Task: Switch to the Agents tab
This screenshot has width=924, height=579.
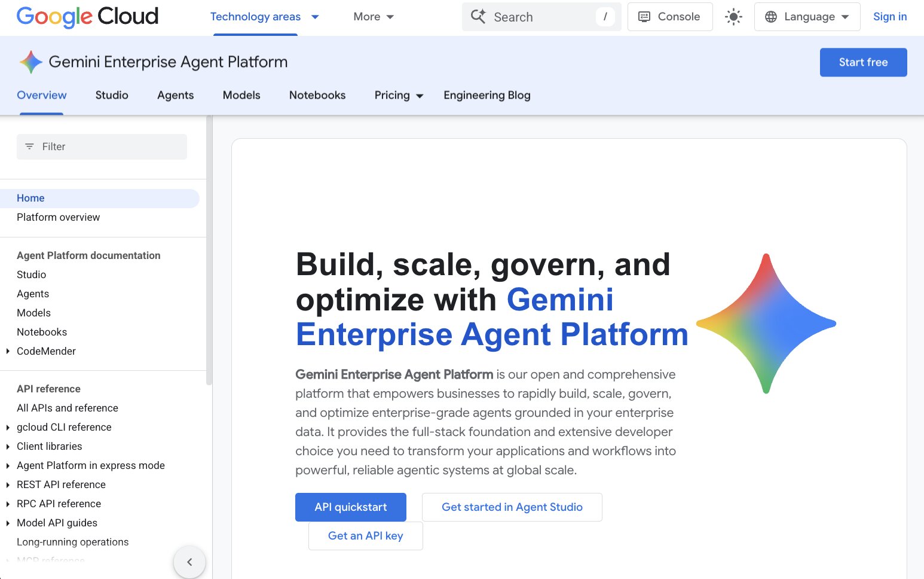Action: (x=176, y=95)
